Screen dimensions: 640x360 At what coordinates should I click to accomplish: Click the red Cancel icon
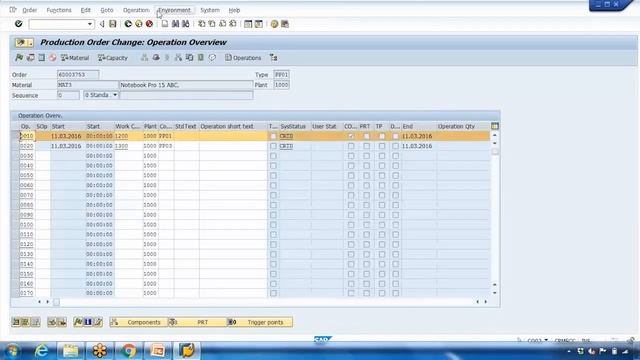click(149, 24)
